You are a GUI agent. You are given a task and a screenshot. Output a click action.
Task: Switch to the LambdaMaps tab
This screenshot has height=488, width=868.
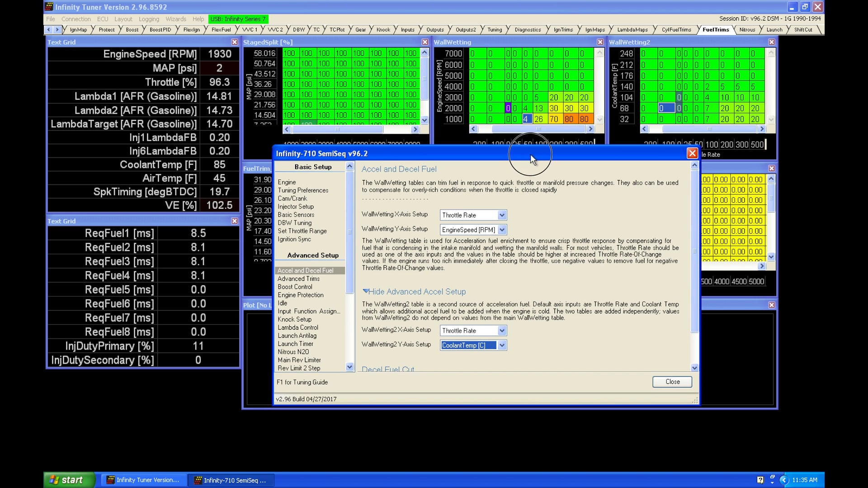tap(633, 29)
